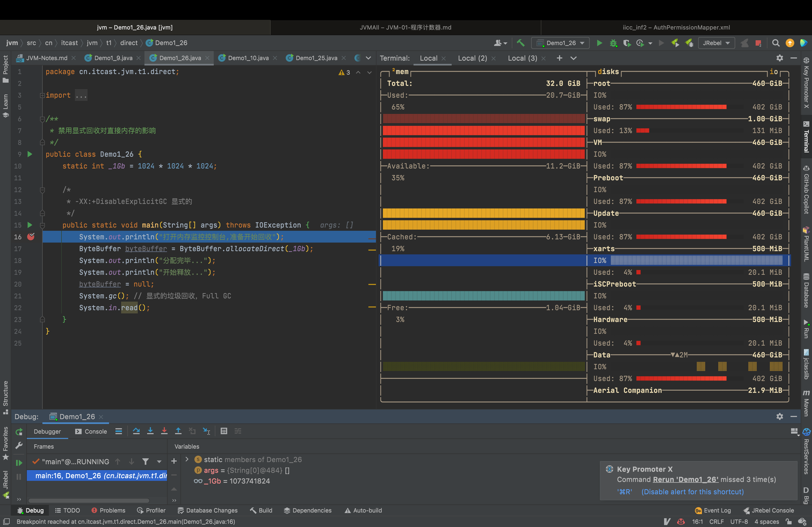Switch to the Local (2) terminal tab

pos(472,58)
